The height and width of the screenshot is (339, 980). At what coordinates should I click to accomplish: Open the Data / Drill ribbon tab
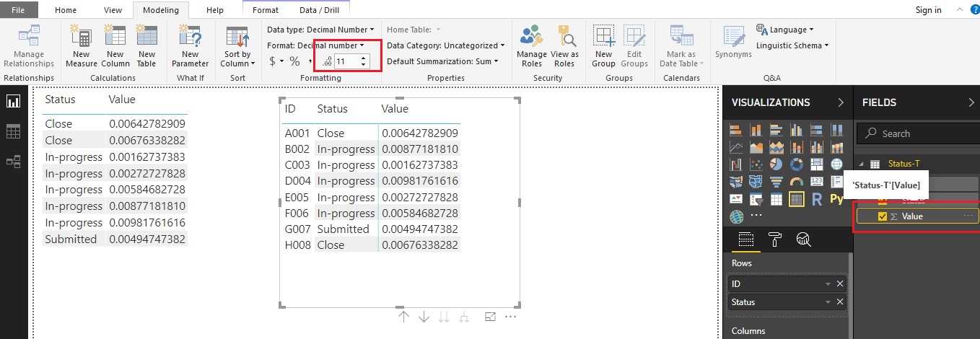tap(319, 10)
